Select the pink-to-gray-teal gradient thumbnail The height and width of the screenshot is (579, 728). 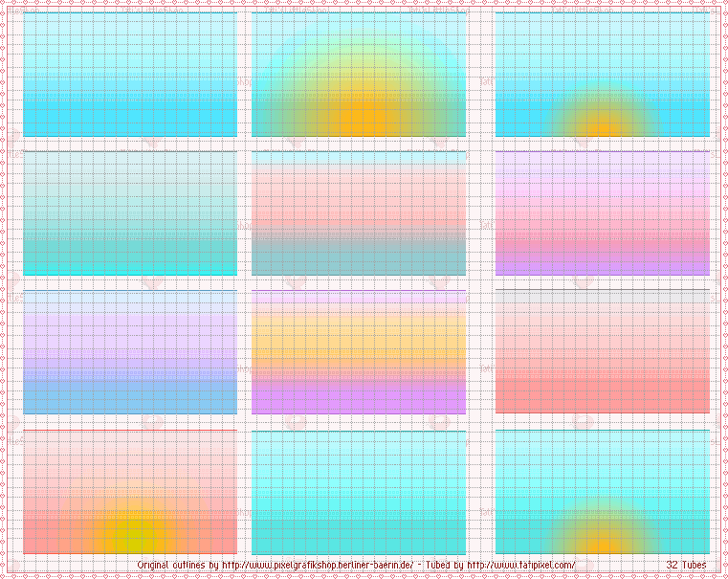[359, 212]
